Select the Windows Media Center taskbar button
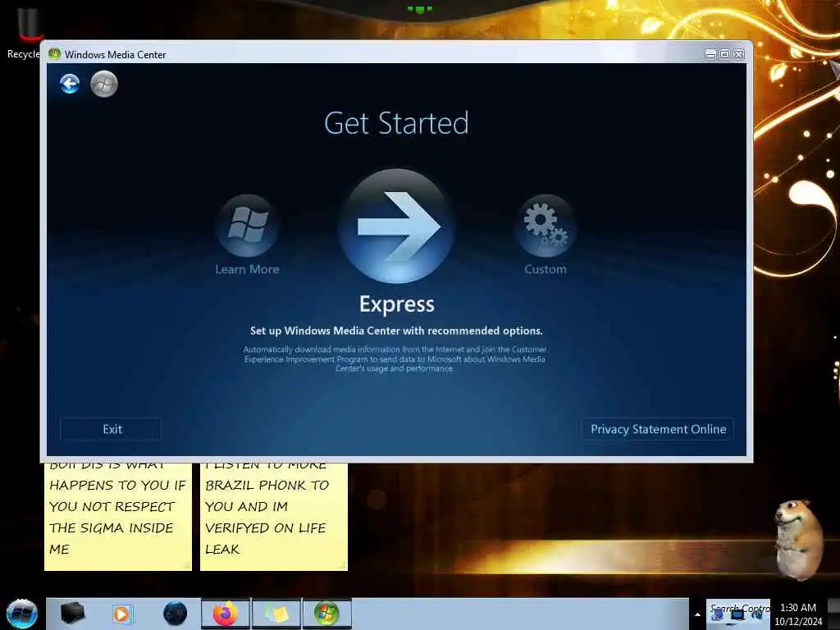The height and width of the screenshot is (630, 840). pos(327,614)
